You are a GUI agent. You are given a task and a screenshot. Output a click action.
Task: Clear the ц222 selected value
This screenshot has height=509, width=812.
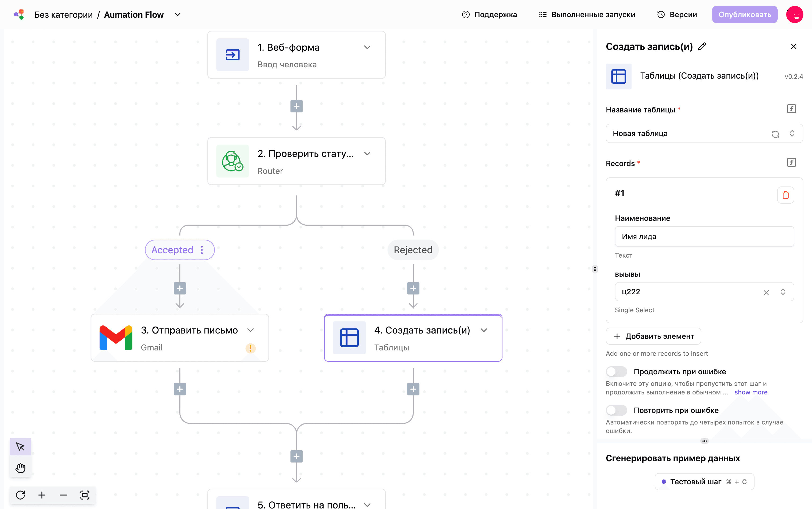[x=766, y=292]
